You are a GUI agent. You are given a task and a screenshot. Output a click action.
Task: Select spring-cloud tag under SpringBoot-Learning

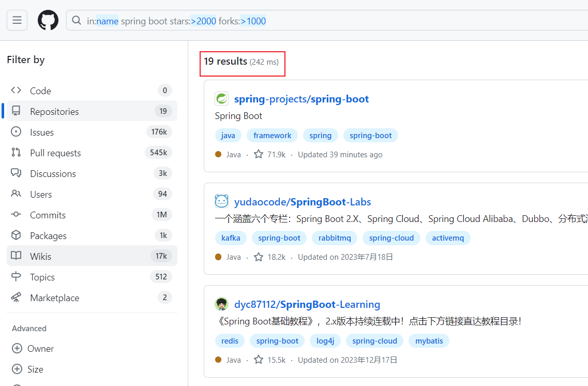click(x=374, y=340)
